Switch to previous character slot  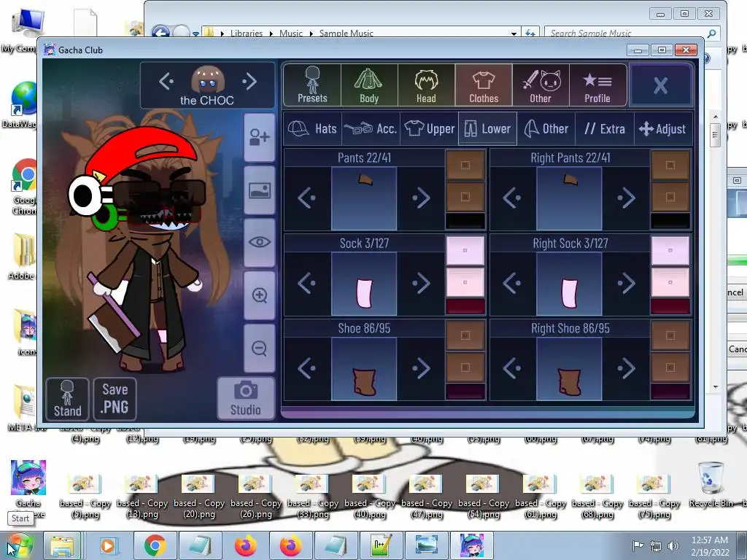(x=166, y=82)
